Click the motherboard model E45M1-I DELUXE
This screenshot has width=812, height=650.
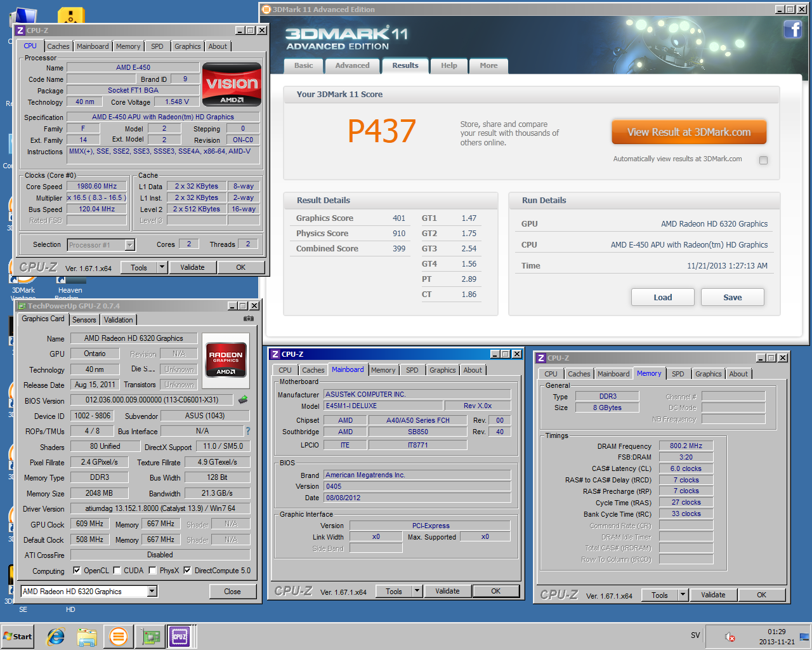(x=383, y=406)
